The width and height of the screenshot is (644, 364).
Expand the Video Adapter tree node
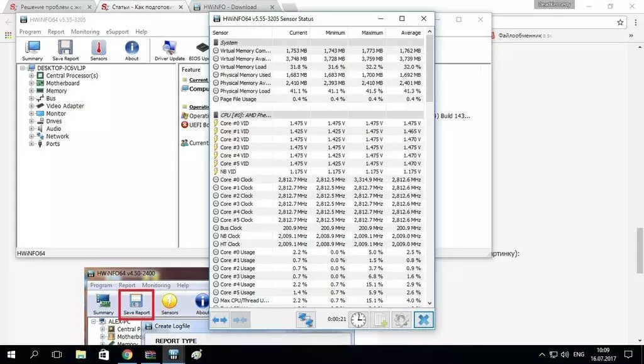click(x=31, y=106)
